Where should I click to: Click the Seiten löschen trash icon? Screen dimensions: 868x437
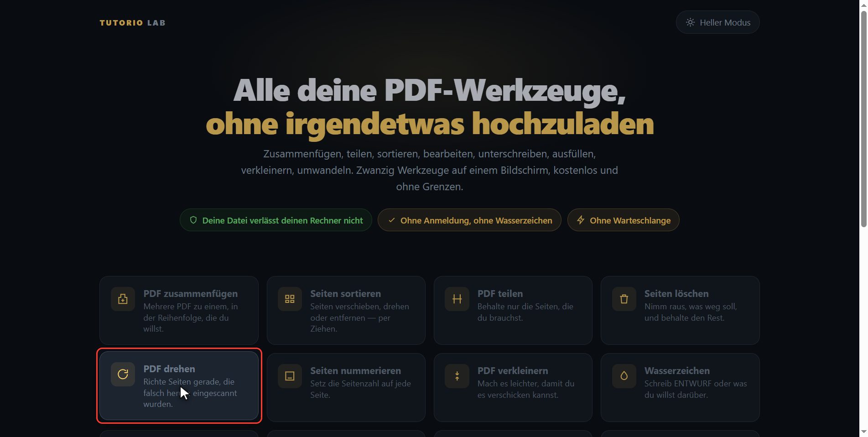pos(624,299)
